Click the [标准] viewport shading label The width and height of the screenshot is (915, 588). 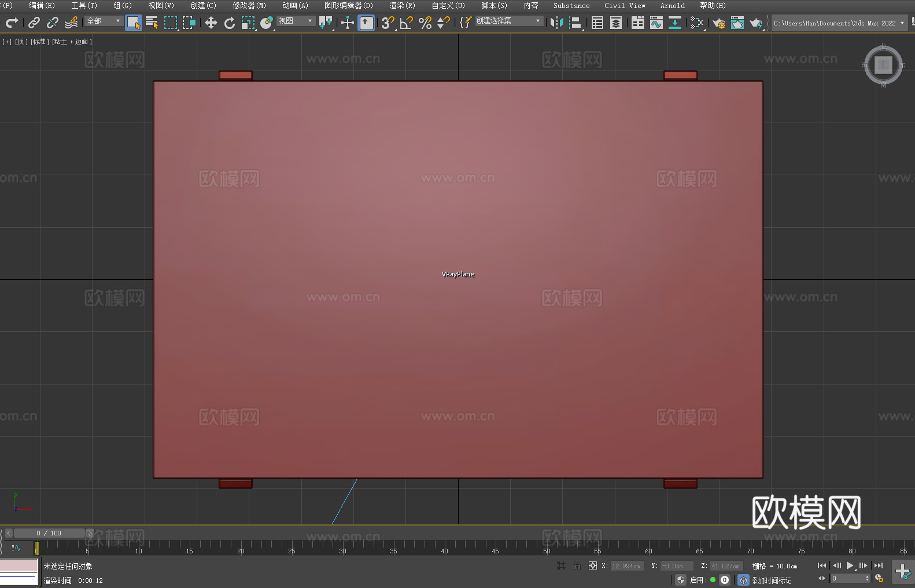coord(40,42)
